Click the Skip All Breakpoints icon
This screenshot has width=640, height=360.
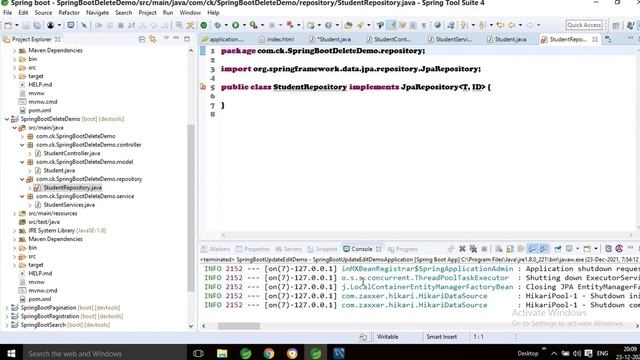(84, 25)
